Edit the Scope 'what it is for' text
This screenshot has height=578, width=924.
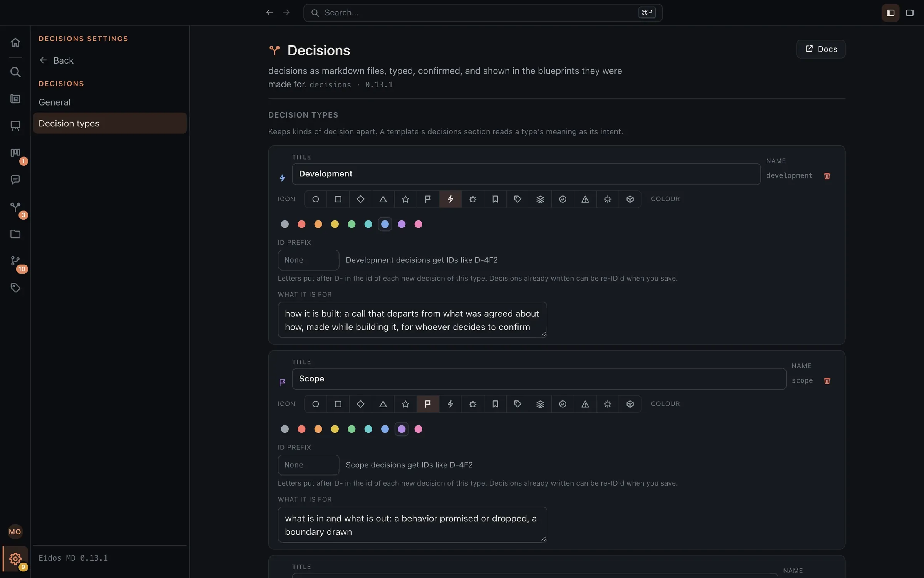click(x=412, y=525)
